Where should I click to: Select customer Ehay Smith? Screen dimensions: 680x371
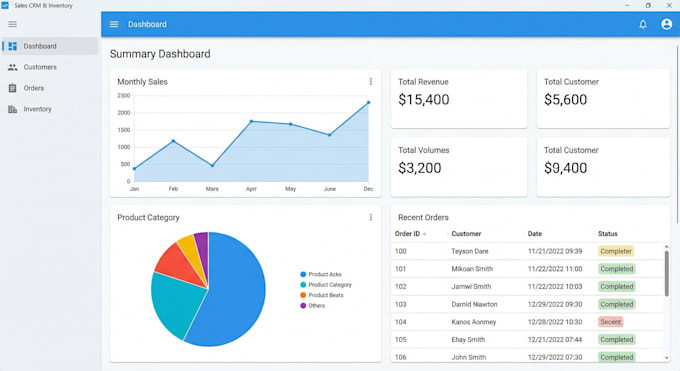coord(468,340)
